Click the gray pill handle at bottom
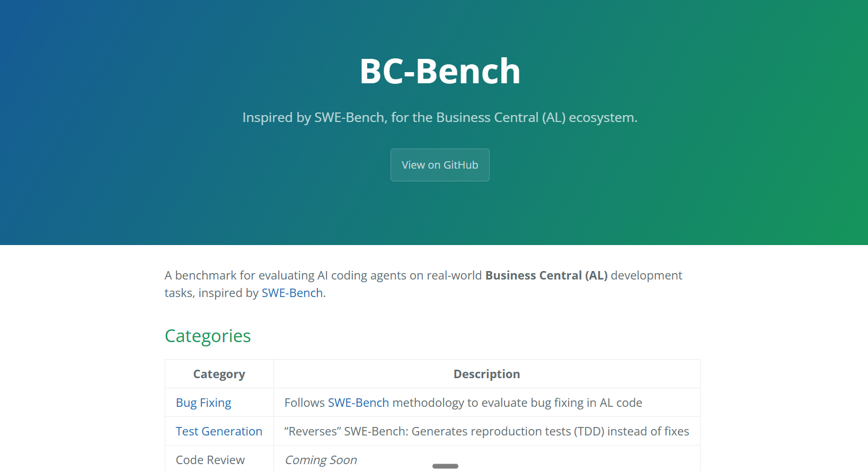This screenshot has width=868, height=471. 445,466
